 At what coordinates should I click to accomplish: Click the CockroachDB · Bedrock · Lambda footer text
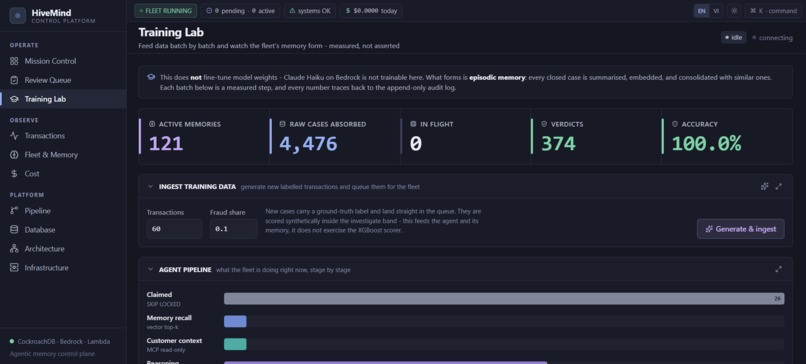[x=64, y=341]
